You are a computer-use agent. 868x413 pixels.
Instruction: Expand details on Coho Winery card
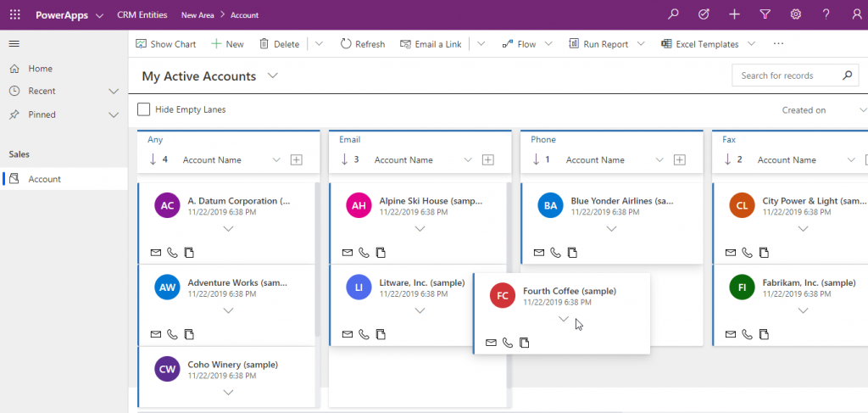tap(228, 393)
